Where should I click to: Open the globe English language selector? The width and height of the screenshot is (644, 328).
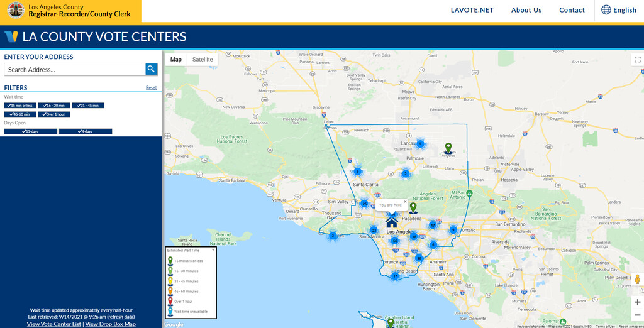pos(619,10)
